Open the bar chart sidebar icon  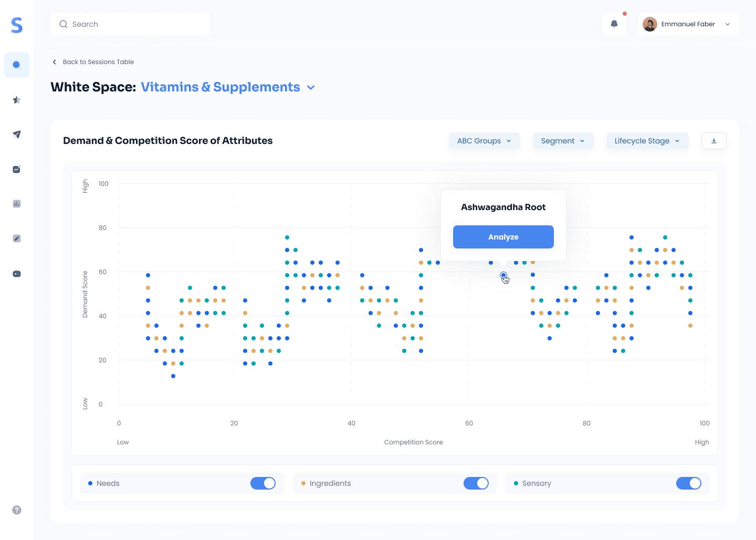(x=17, y=204)
